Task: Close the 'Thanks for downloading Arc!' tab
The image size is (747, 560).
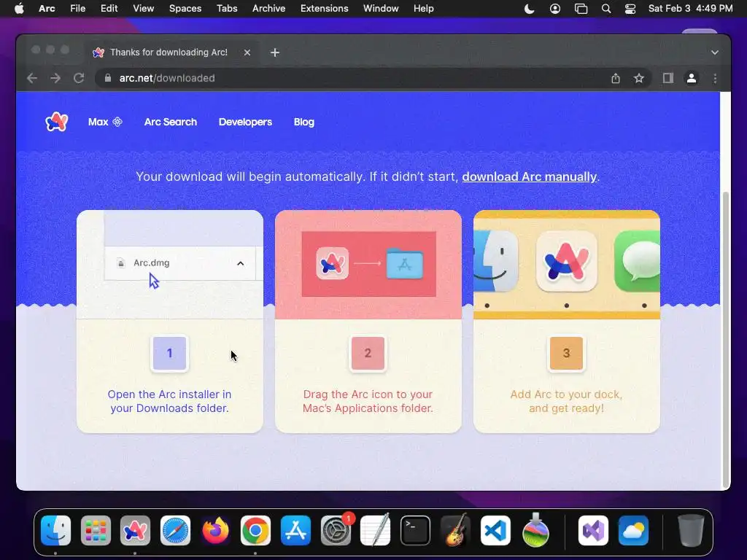Action: pyautogui.click(x=247, y=52)
